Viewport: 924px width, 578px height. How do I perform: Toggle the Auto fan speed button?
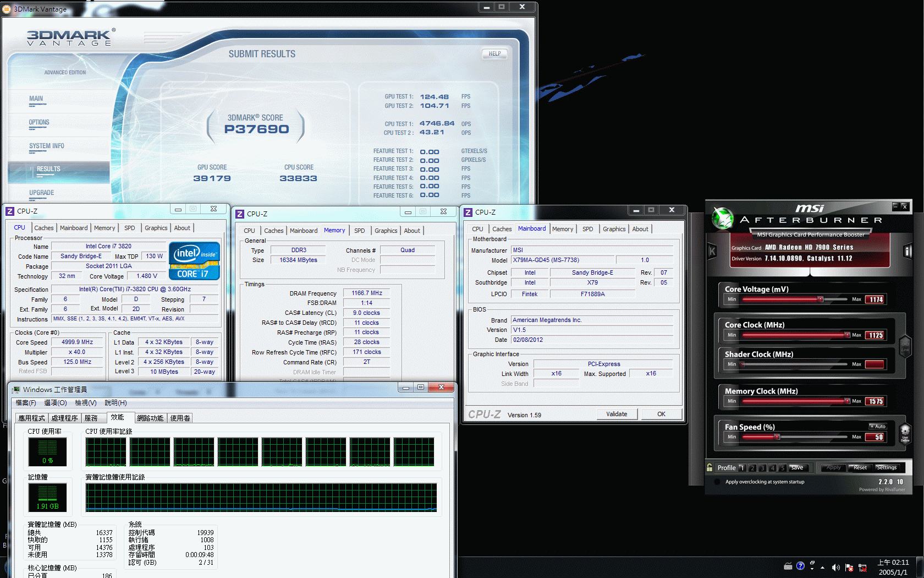(878, 426)
